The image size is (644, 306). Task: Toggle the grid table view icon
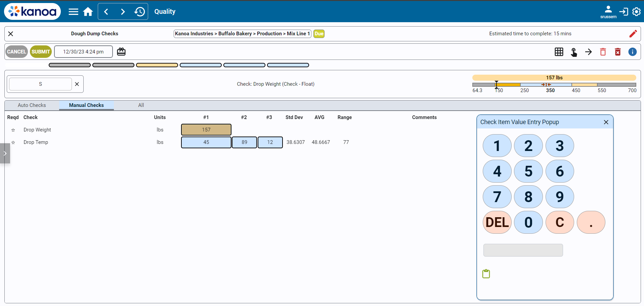(x=559, y=52)
